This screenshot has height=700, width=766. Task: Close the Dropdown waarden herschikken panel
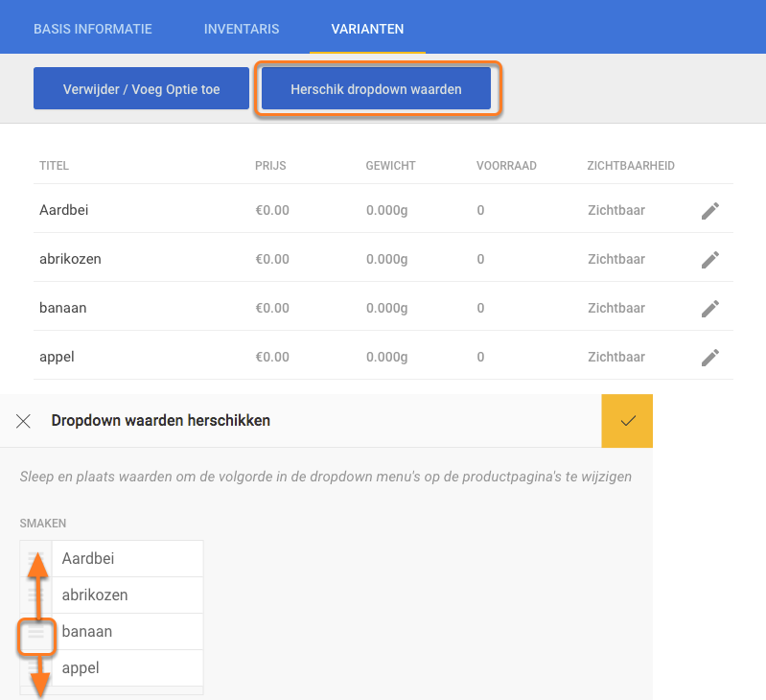coord(24,421)
